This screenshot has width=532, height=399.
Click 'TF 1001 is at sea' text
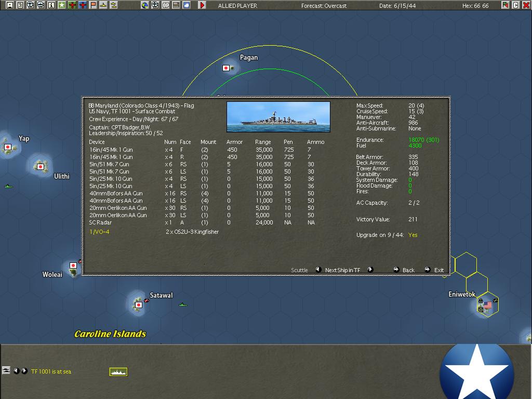click(51, 371)
